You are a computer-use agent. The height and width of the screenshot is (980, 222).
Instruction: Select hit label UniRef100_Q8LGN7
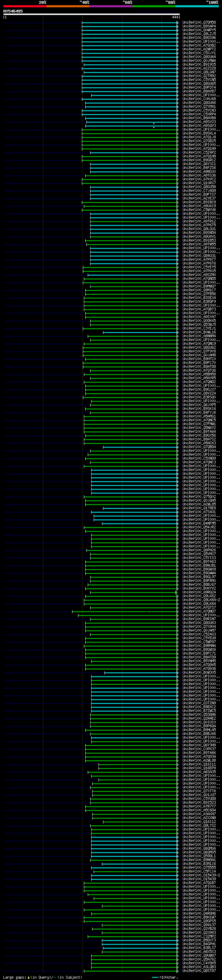199,72
